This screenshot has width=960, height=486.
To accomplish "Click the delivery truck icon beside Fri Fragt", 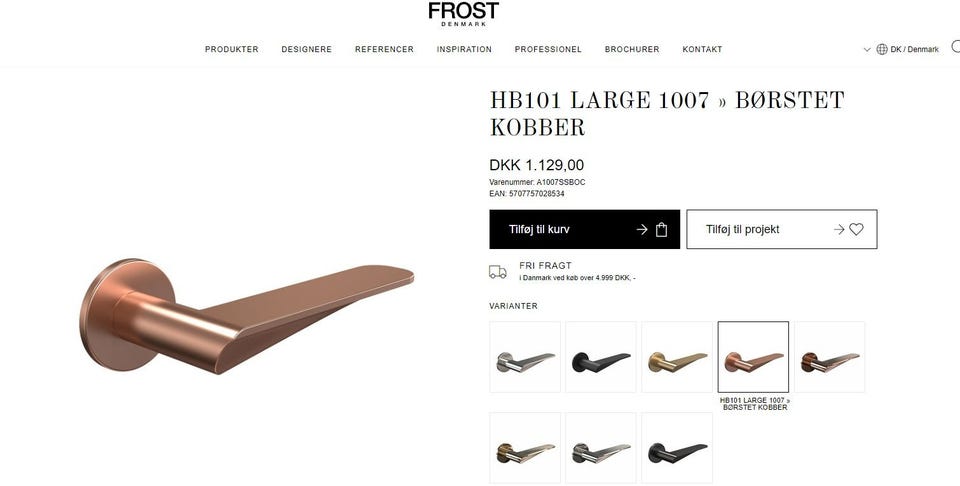I will [x=498, y=272].
